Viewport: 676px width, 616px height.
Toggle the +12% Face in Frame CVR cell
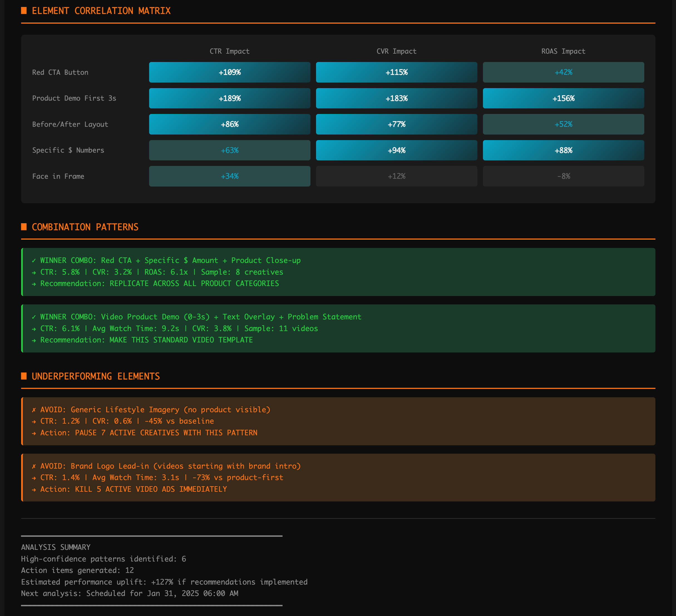click(396, 176)
